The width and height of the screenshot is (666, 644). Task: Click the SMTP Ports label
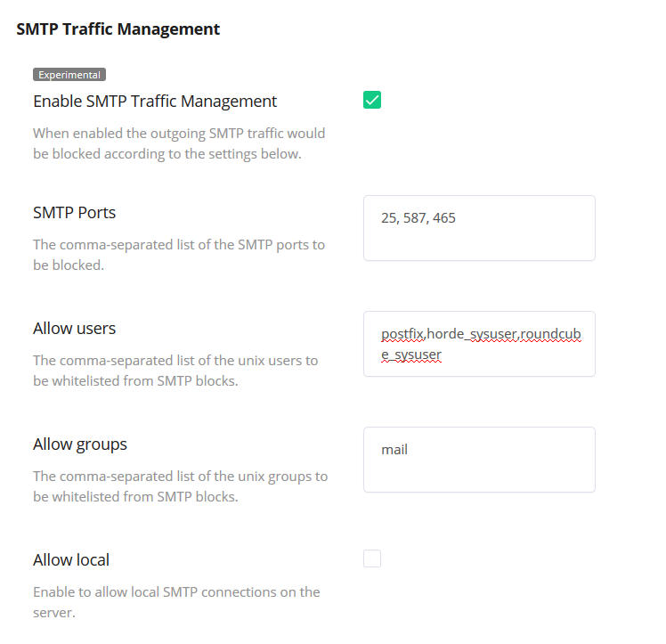75,213
